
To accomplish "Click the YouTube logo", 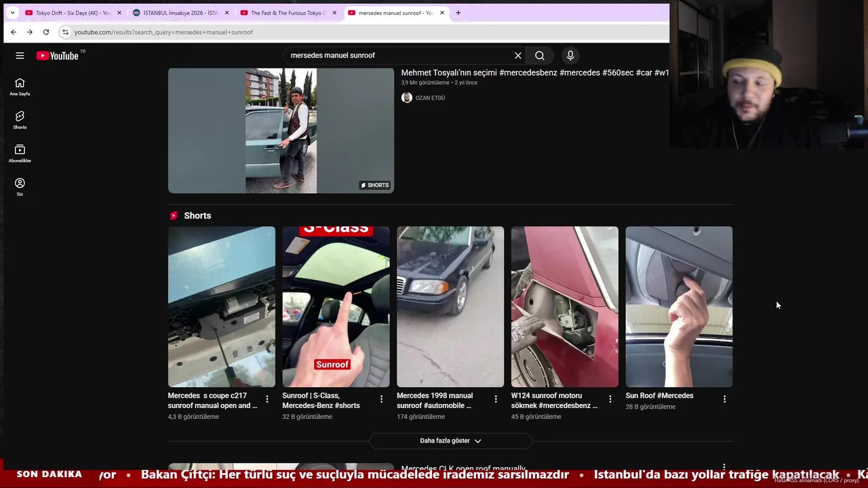I will (58, 56).
